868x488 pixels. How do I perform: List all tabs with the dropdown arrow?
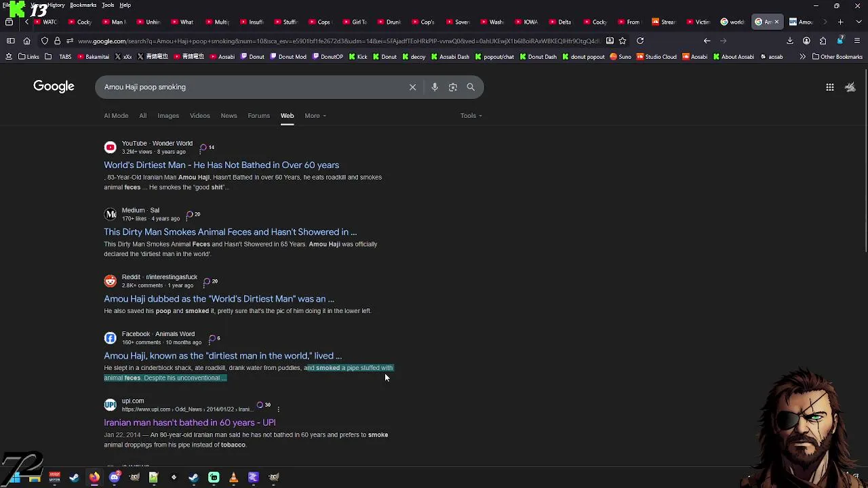(x=857, y=22)
